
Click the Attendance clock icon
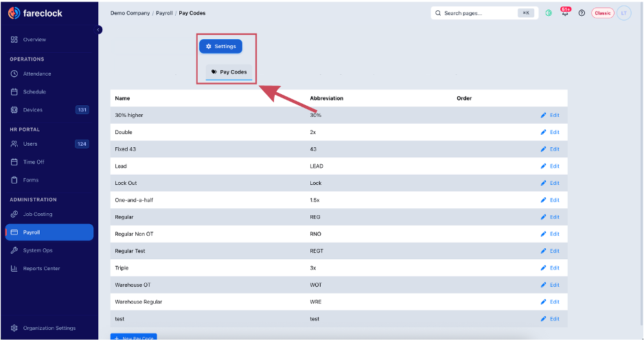(14, 74)
